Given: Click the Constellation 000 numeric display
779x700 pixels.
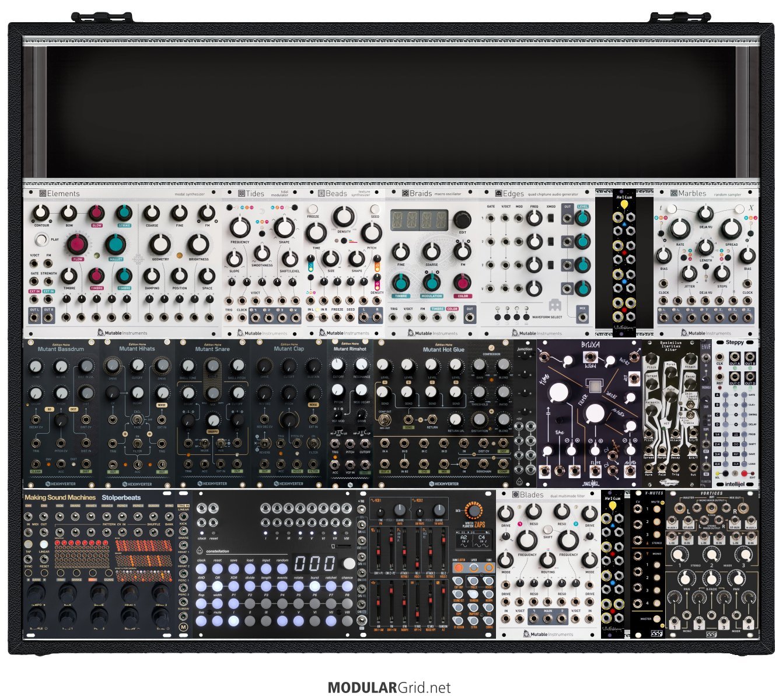Looking at the screenshot, I should pyautogui.click(x=315, y=563).
